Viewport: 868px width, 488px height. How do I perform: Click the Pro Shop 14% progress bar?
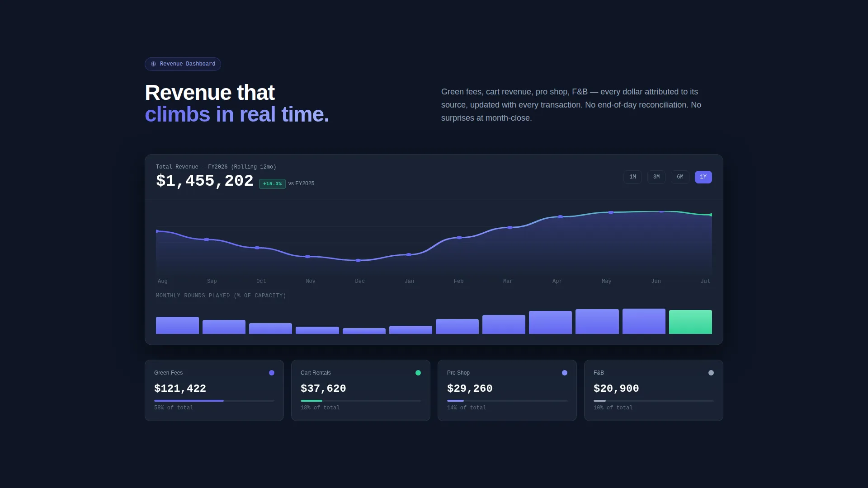(x=507, y=401)
